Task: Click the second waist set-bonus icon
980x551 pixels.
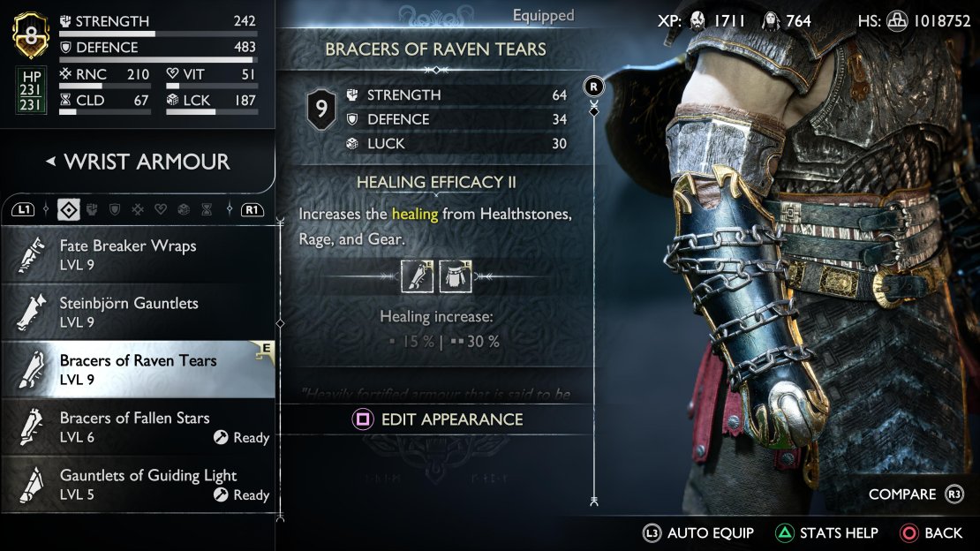Action: (456, 276)
